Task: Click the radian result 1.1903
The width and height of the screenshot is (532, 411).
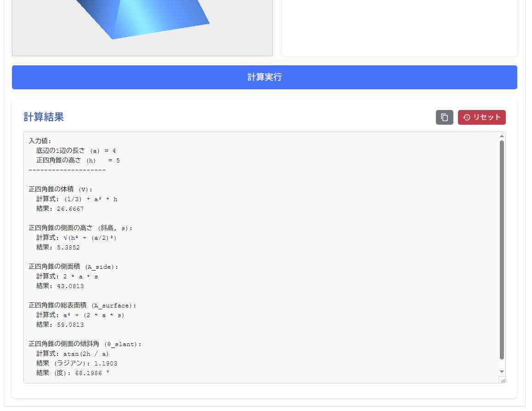Action: point(105,364)
